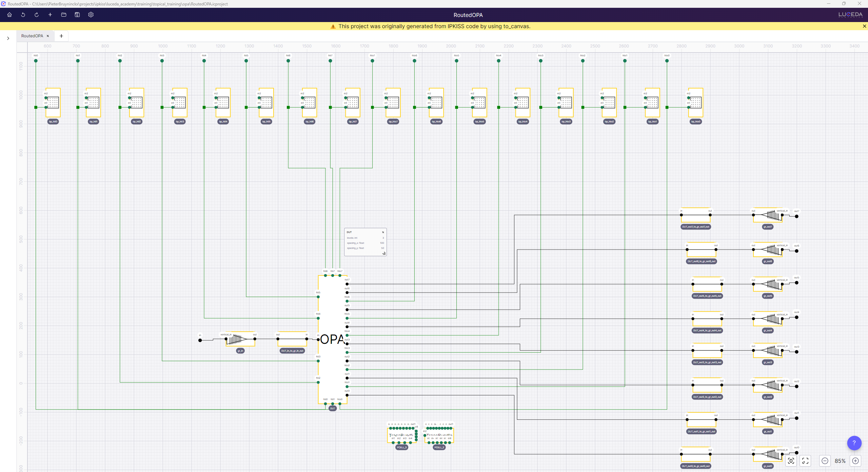Click the Redo arrow icon

(37, 15)
